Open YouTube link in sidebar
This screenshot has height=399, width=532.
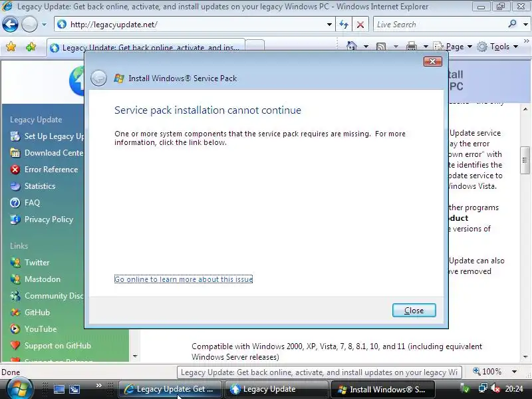coord(33,329)
